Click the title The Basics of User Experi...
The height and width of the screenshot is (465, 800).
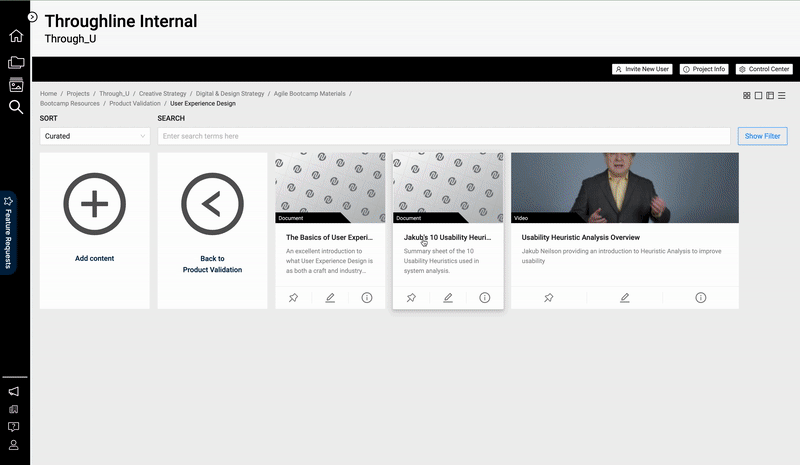329,237
